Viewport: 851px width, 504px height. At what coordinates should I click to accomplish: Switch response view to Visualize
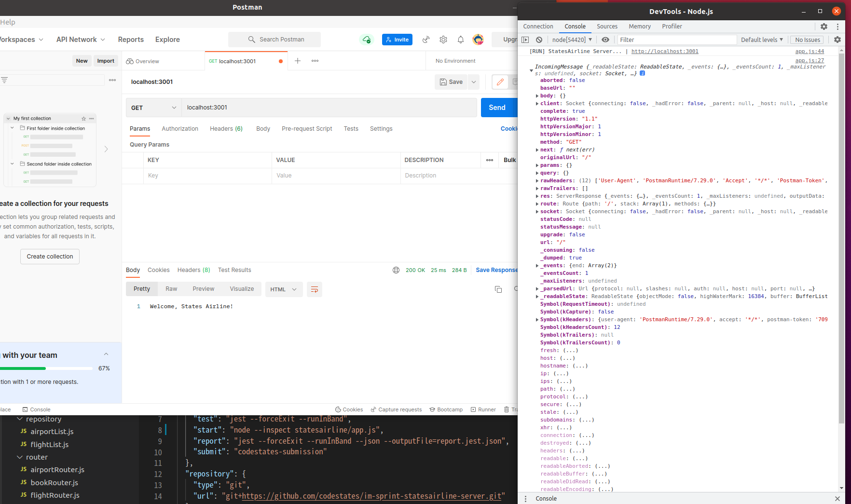click(242, 289)
